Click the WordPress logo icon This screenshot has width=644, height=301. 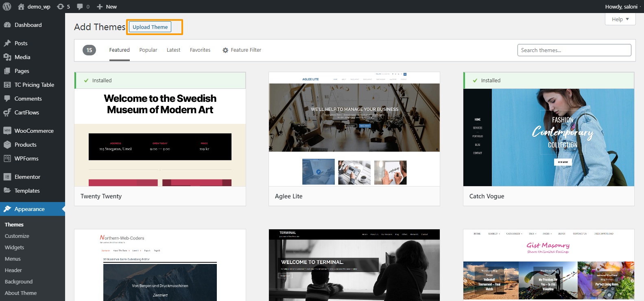pos(7,7)
